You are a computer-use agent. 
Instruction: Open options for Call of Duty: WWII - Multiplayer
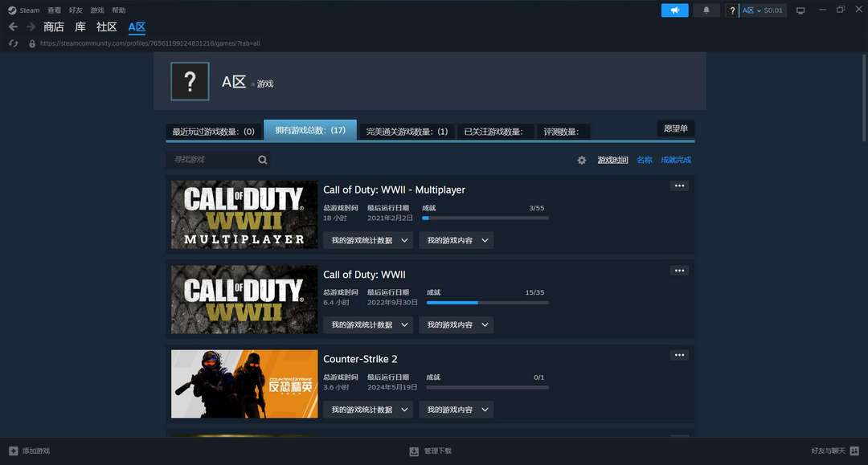point(679,186)
